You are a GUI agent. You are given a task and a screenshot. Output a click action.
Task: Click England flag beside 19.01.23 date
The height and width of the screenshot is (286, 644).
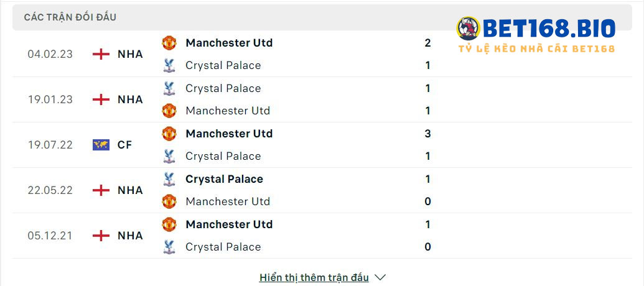[101, 99]
